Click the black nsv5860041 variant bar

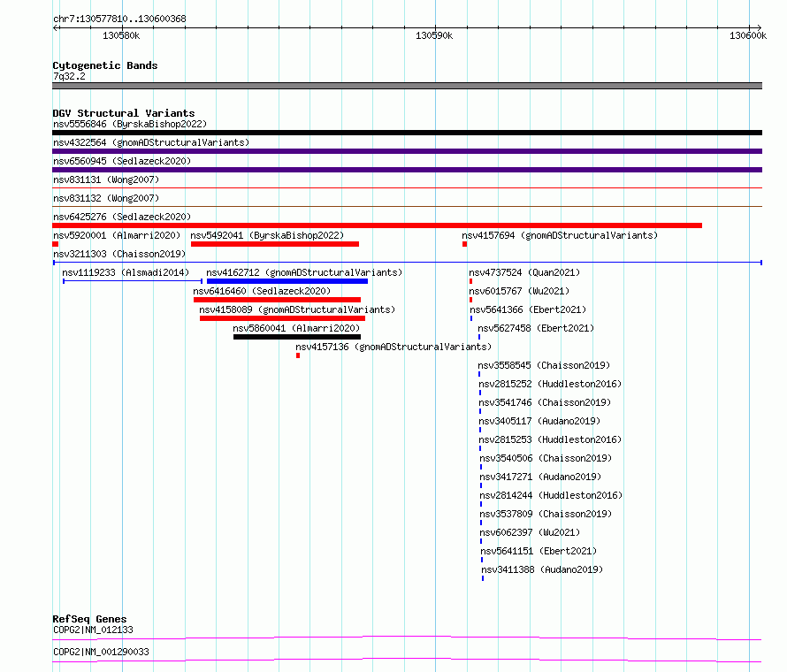pos(297,337)
